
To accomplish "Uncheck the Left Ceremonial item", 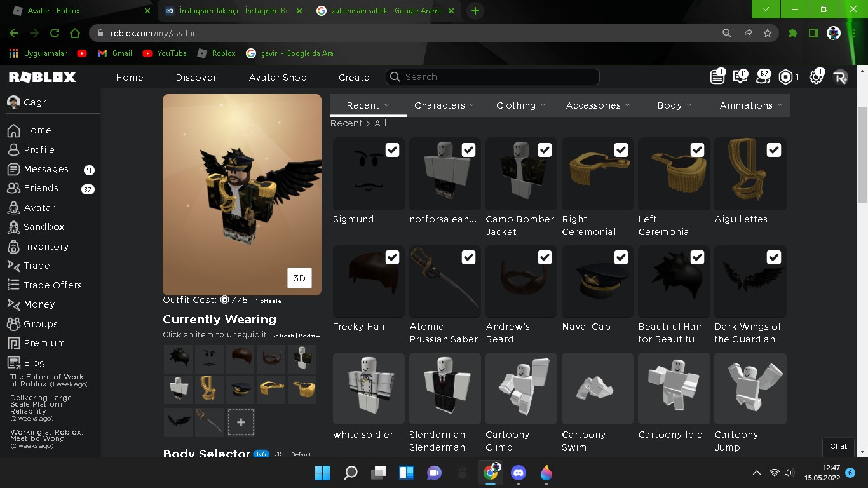I will 697,150.
